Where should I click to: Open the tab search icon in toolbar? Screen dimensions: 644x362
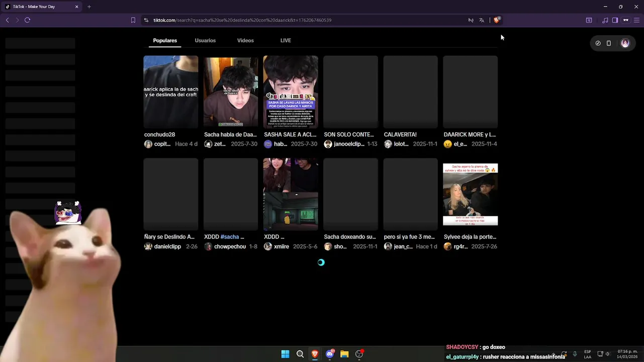[589, 20]
